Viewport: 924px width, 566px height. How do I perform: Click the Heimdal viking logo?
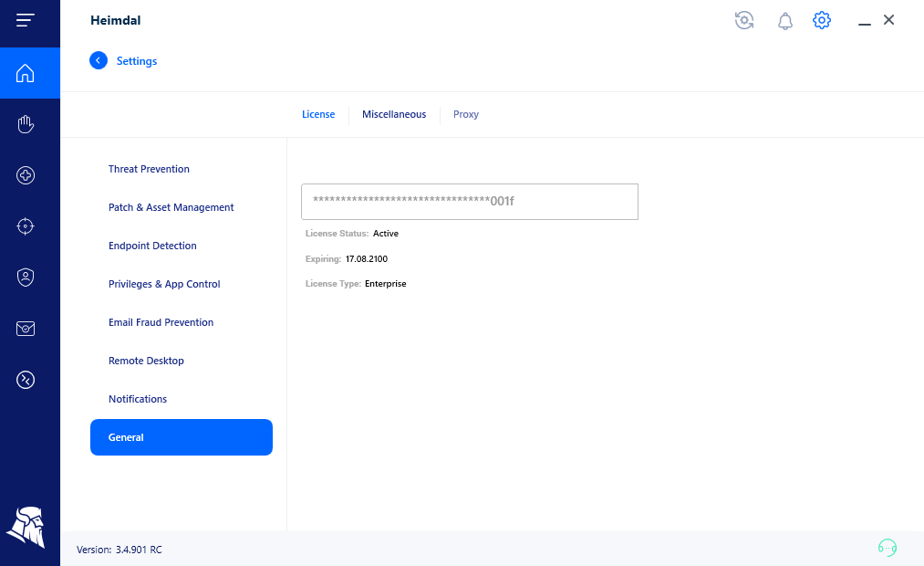pos(26,527)
